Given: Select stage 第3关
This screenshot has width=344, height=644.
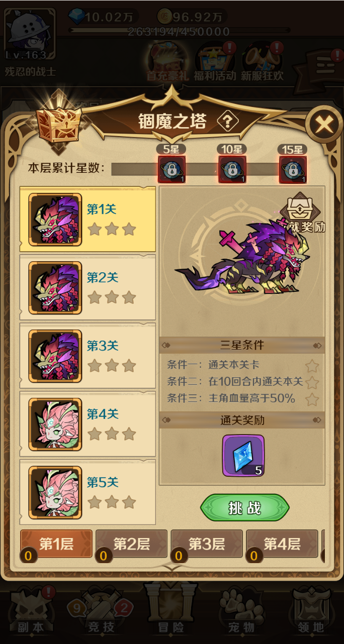Looking at the screenshot, I should click(88, 356).
